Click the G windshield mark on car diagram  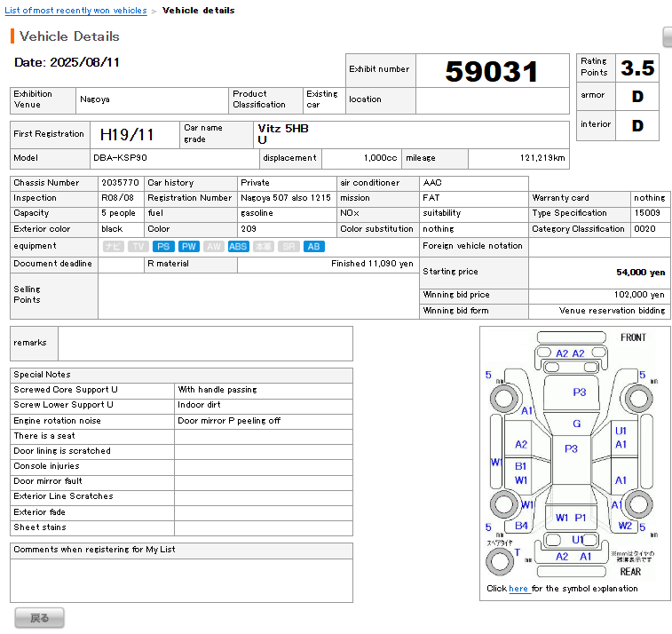(x=577, y=424)
